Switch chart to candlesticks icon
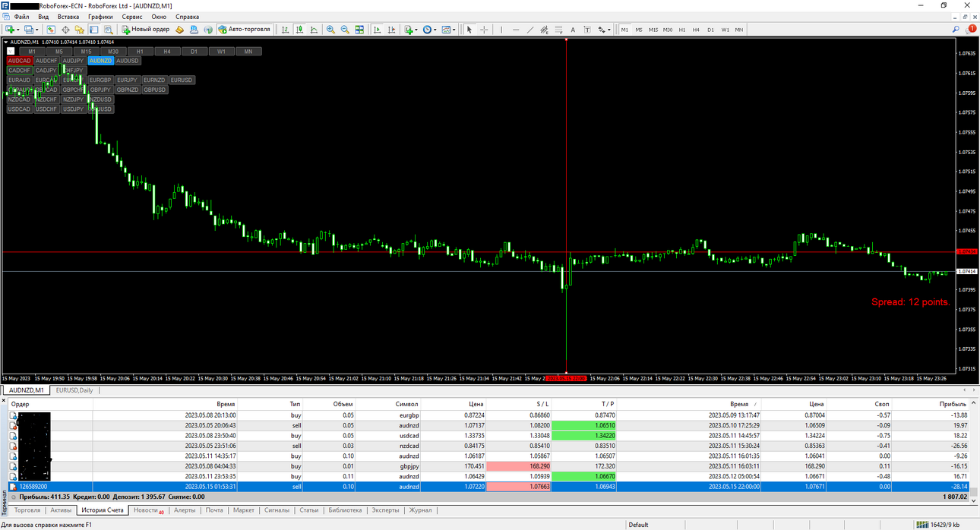The height and width of the screenshot is (530, 980). coord(299,30)
